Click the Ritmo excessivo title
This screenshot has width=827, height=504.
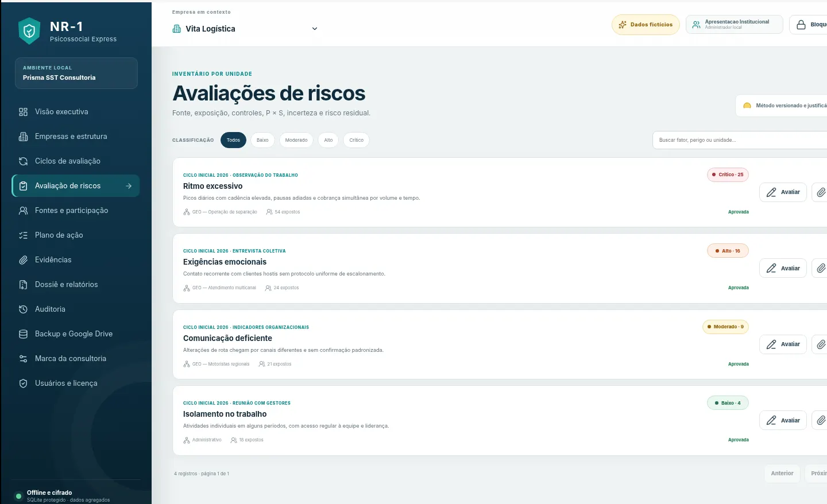213,186
